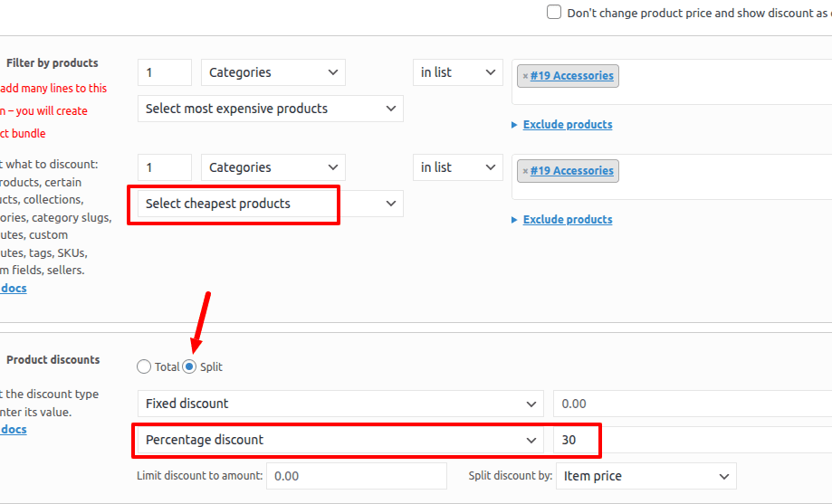Open Select most expensive products dropdown
This screenshot has width=832, height=504.
[270, 109]
